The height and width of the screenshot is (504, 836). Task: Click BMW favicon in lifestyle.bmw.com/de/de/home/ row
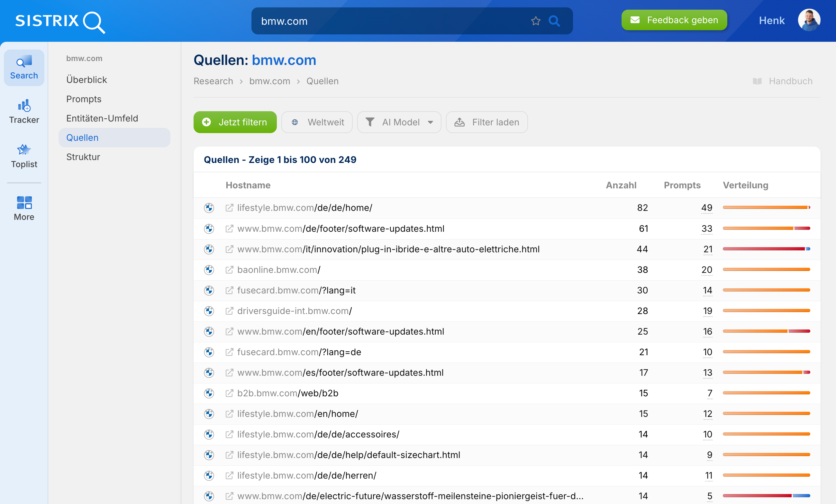209,208
